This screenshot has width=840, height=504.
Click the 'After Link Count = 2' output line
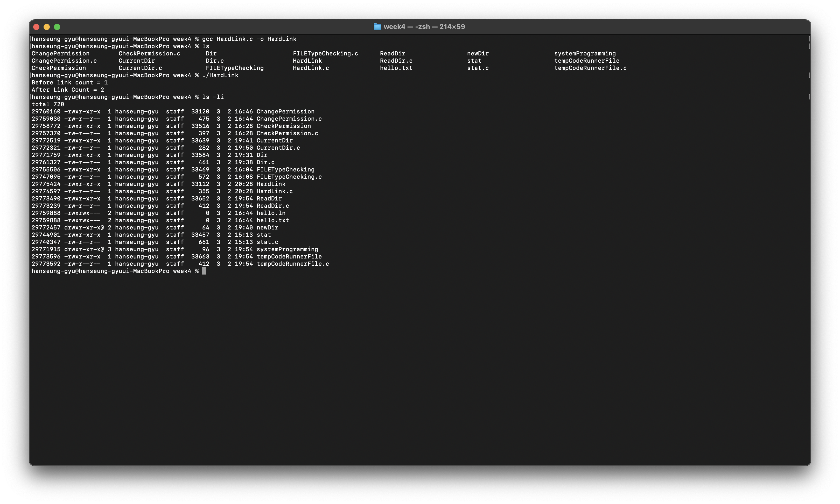point(68,90)
